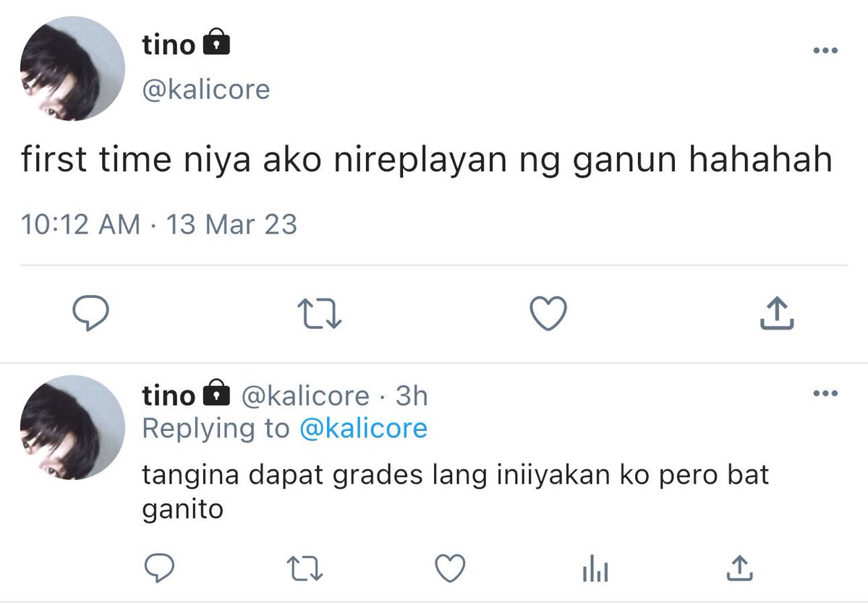The image size is (868, 603).
Task: View analytics of the reply tweet
Action: point(595,570)
